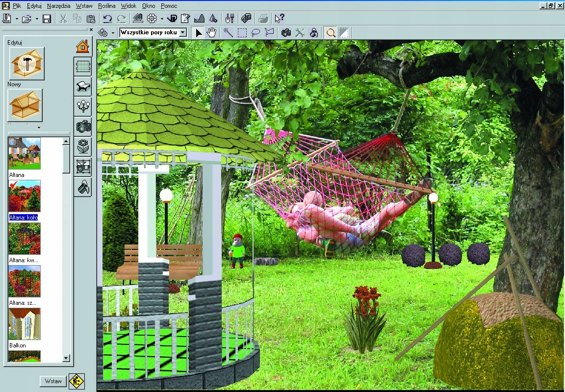Switch to the house structures tab
The height and width of the screenshot is (392, 565).
[83, 47]
